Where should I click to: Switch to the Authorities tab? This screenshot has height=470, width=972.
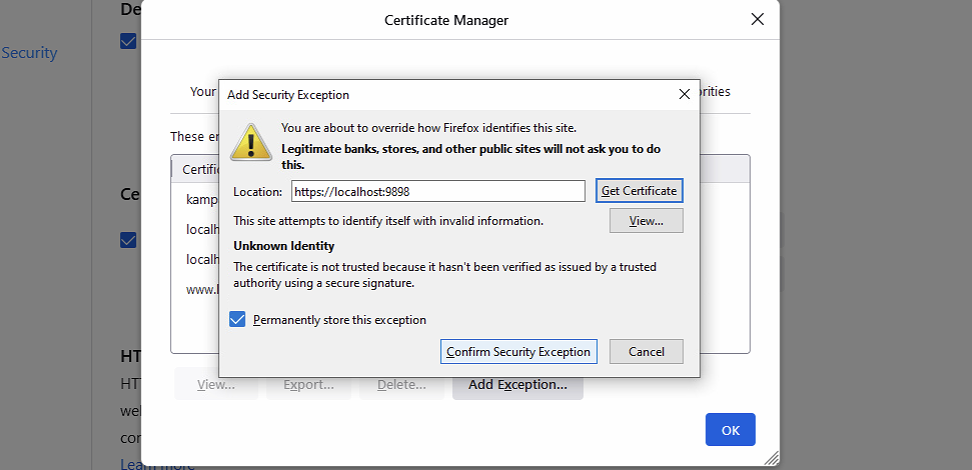coord(714,92)
